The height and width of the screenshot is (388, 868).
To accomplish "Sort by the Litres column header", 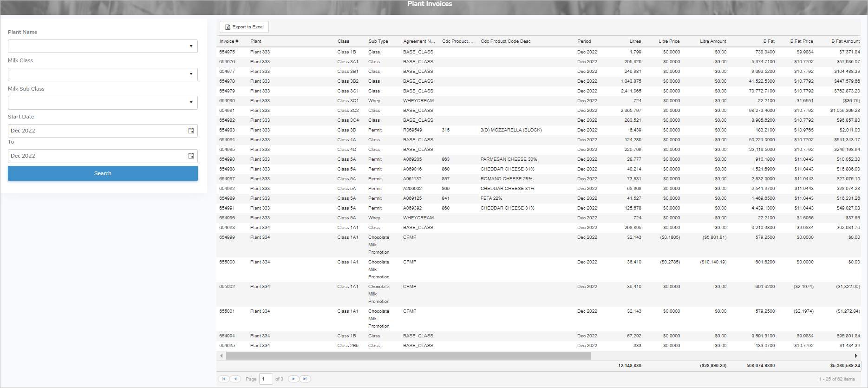I will 635,41.
